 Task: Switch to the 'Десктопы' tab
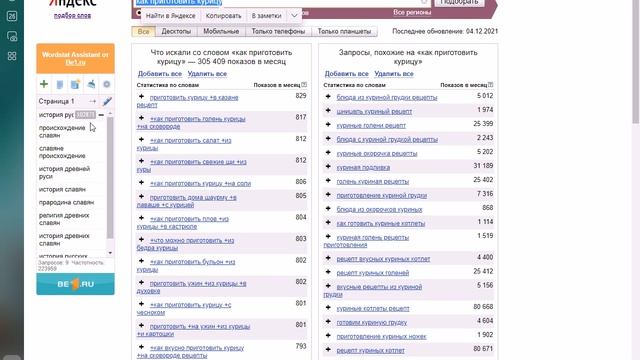click(x=176, y=31)
